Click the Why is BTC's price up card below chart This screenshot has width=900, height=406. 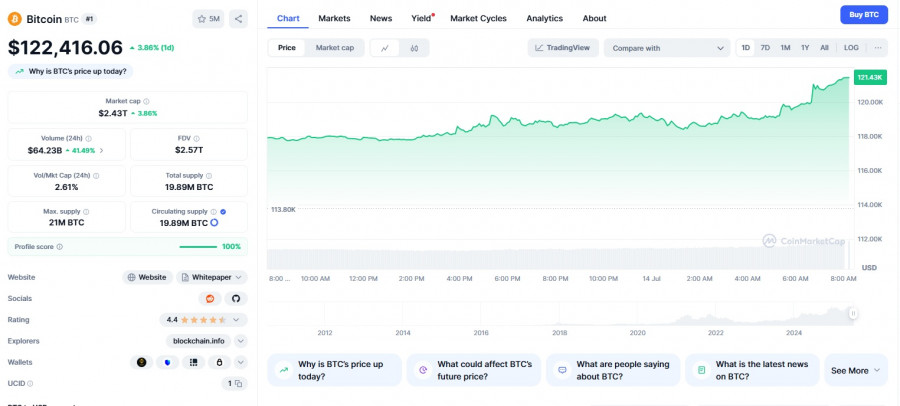(335, 370)
